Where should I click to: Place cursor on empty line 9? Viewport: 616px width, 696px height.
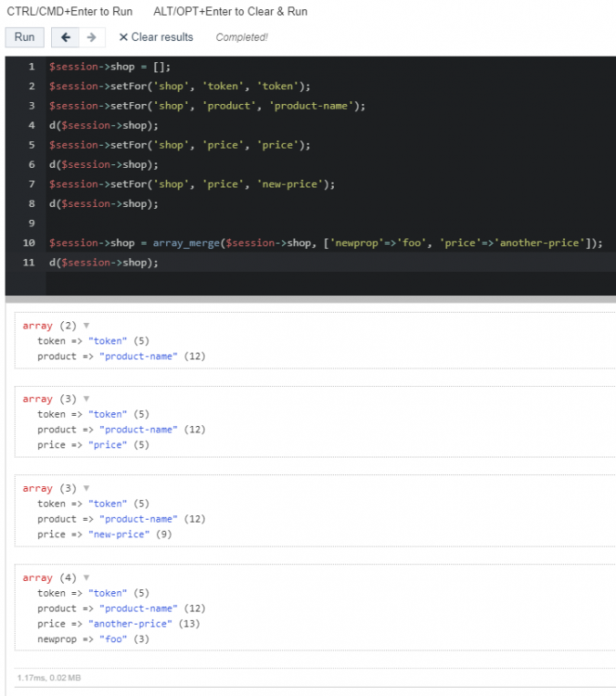coord(330,224)
